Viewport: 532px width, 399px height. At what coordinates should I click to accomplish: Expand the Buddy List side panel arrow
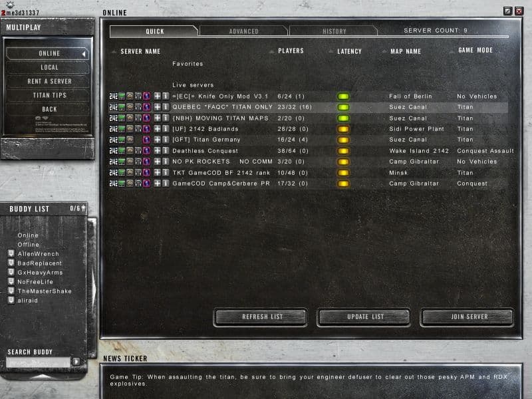click(x=92, y=289)
